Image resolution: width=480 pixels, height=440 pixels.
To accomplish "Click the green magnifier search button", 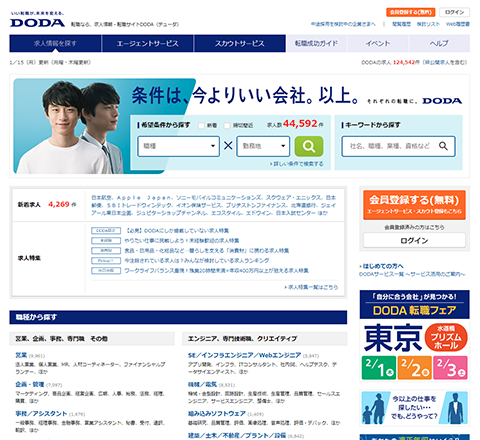I will (309, 146).
